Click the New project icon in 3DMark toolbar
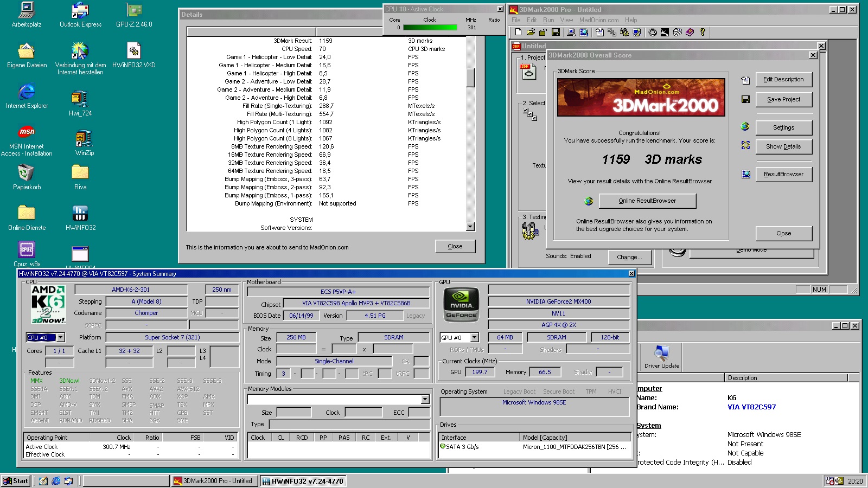The image size is (868, 488). click(518, 33)
